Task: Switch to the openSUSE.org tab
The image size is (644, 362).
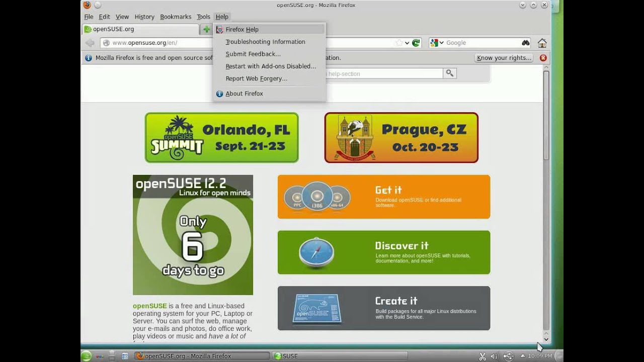Action: coord(141,29)
